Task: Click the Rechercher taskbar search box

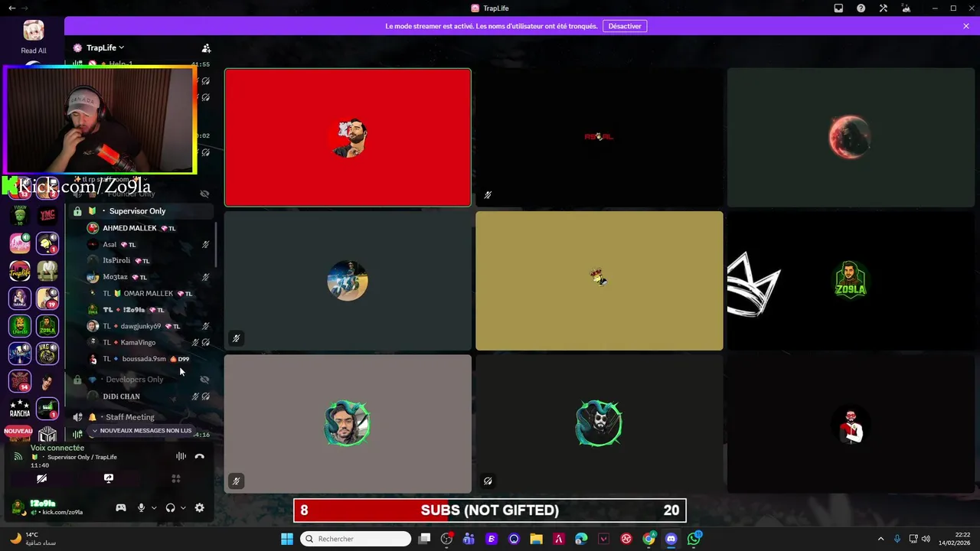Action: pyautogui.click(x=355, y=539)
